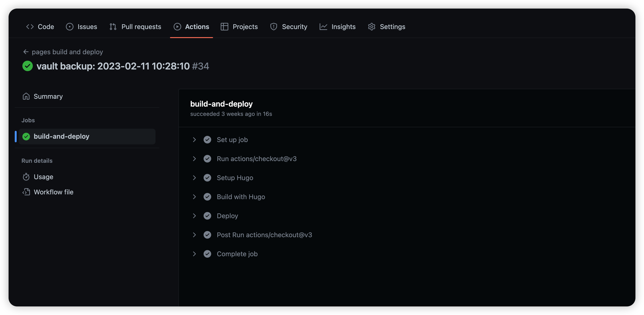644x315 pixels.
Task: Click the back arrow beside pages build and deploy
Action: point(26,52)
